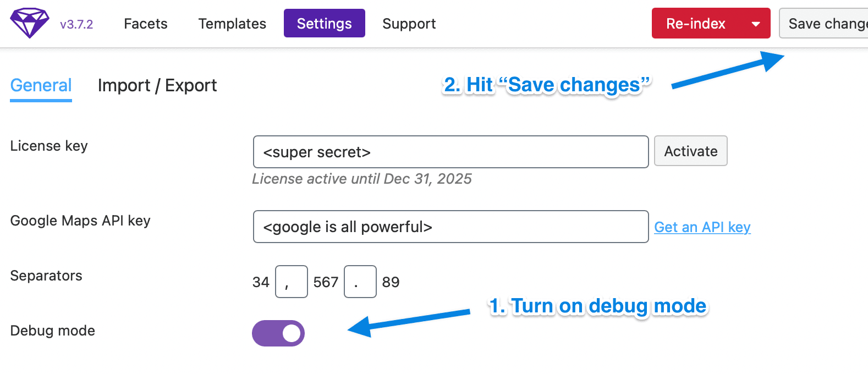
Task: Click the v3.7.2 version label
Action: click(76, 24)
